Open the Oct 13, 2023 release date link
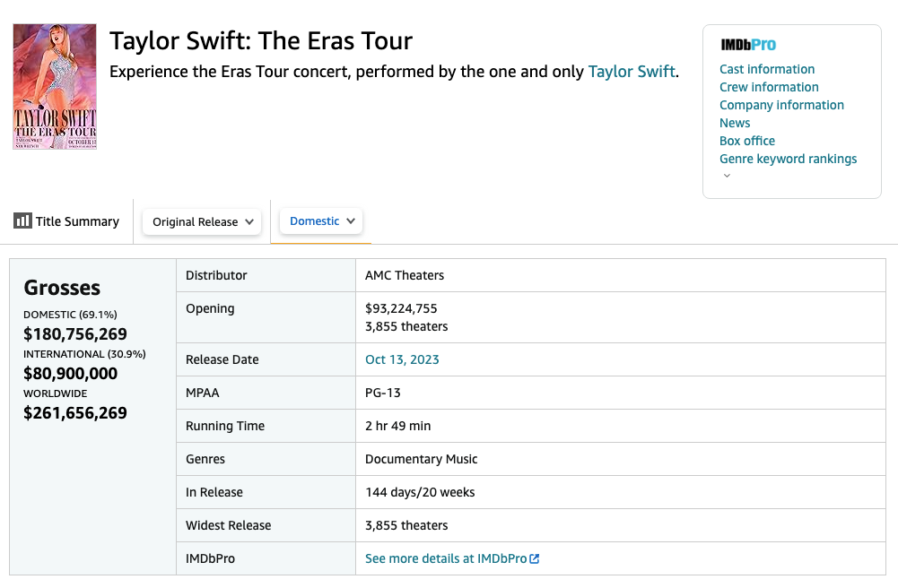Viewport: 898px width, 588px height. pos(400,359)
